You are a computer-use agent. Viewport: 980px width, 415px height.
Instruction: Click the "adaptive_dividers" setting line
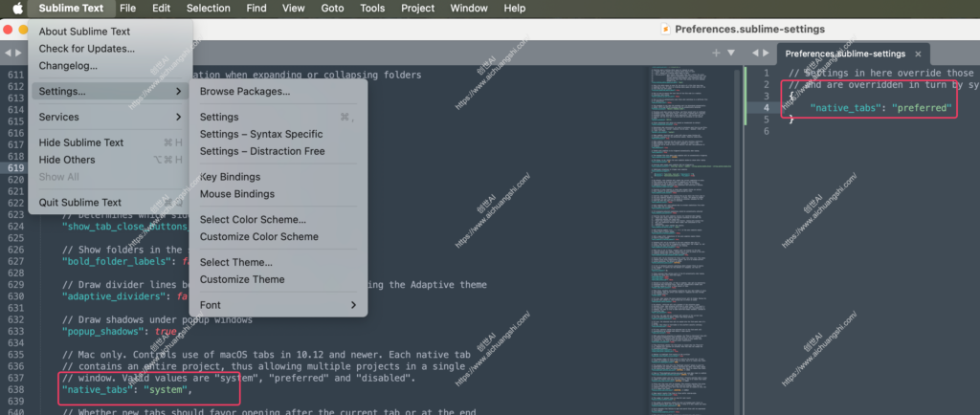click(125, 296)
